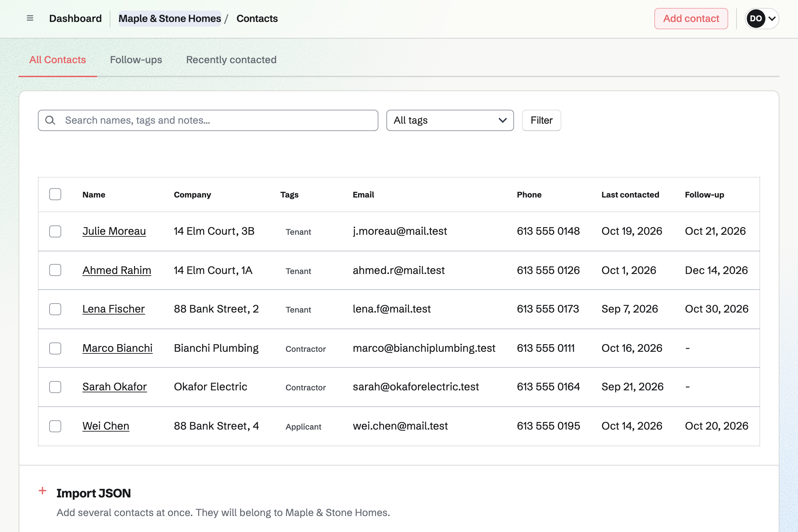
Task: Open Maple & Stone Homes breadcrumb
Action: click(x=170, y=18)
